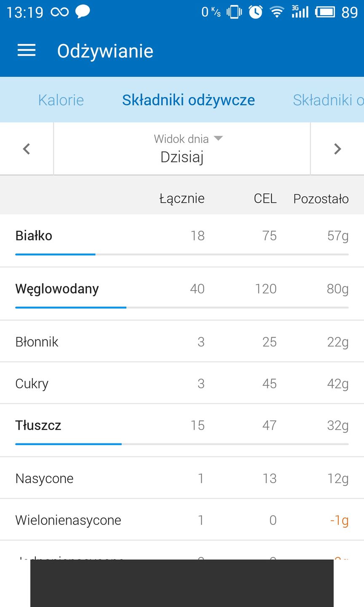Screen dimensions: 364x607
Task: Tap the Tłuszcz progress bar
Action: [x=182, y=444]
